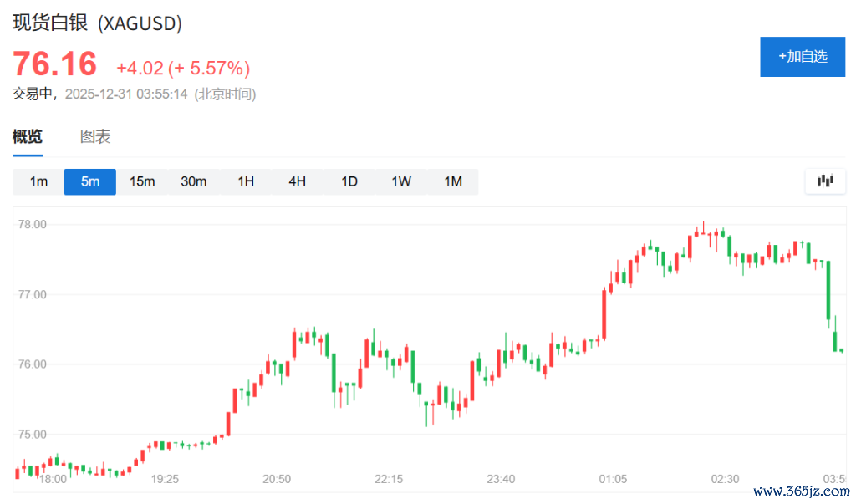856x504 pixels.
Task: Open the candlestick chart type icon
Action: click(x=825, y=181)
